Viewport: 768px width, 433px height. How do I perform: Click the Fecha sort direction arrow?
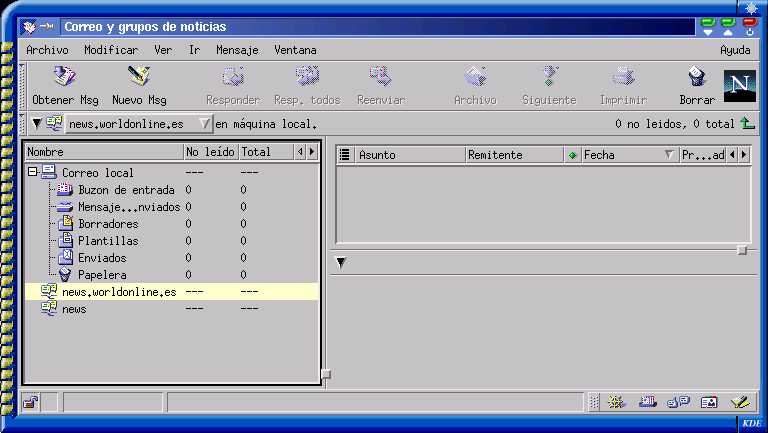pyautogui.click(x=669, y=155)
